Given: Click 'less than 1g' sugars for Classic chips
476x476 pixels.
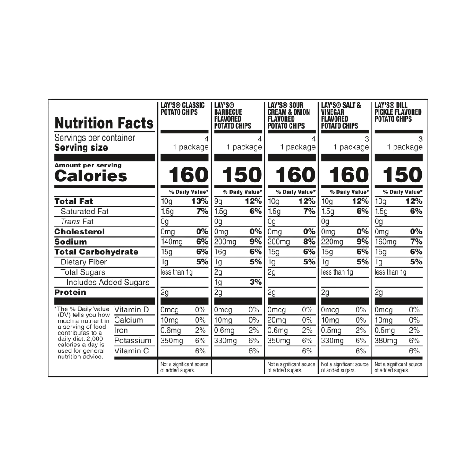Looking at the screenshot, I should pos(176,272).
